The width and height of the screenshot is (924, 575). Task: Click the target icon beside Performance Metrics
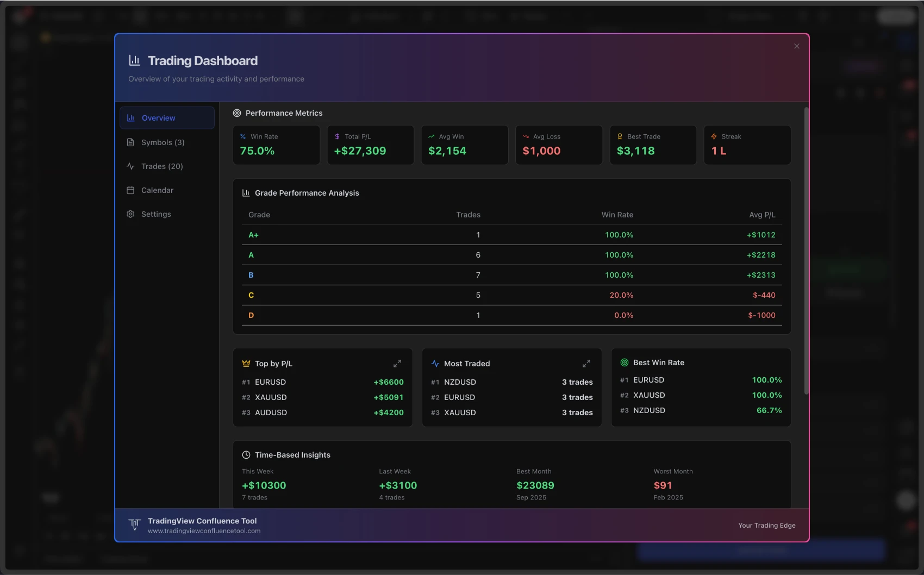coord(237,113)
